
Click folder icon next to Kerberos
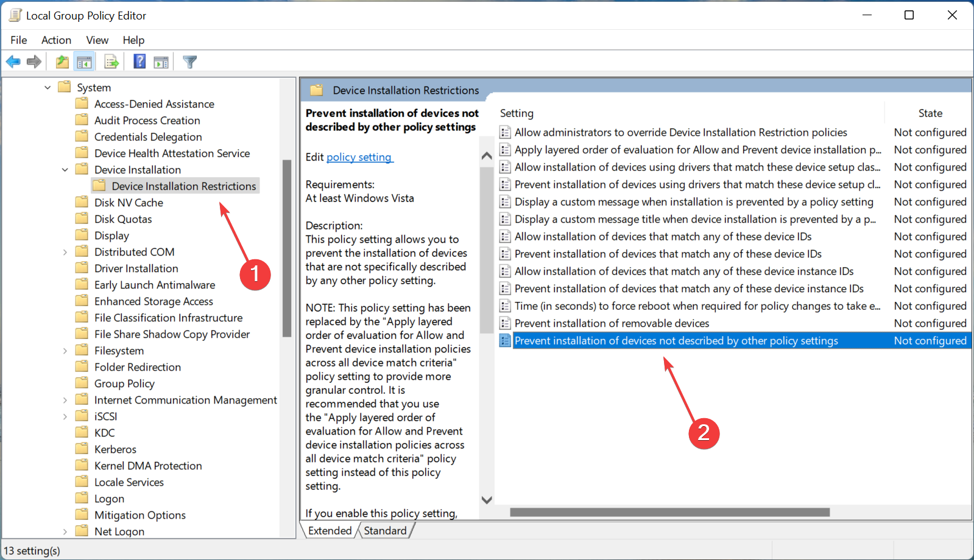point(82,449)
